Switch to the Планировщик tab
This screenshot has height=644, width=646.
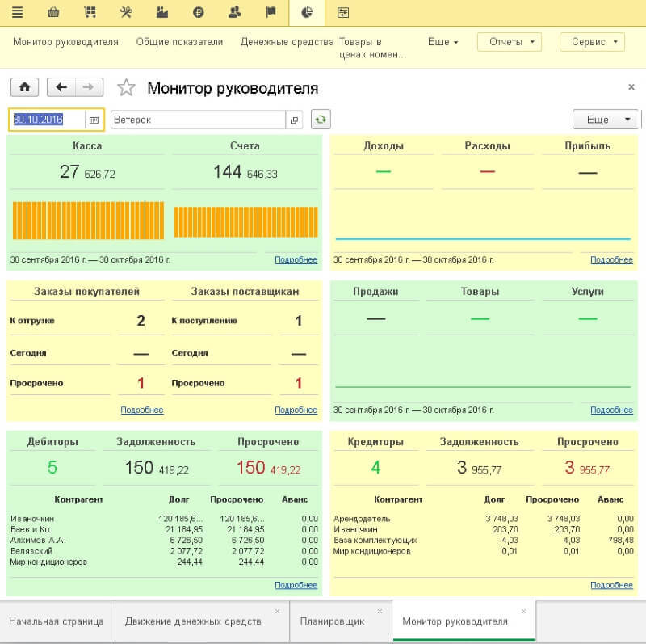332,621
